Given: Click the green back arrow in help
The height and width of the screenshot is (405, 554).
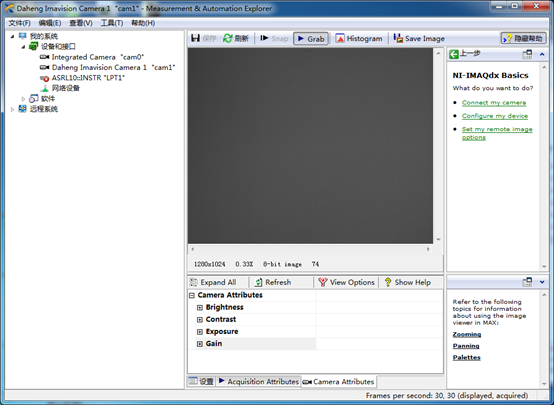Looking at the screenshot, I should point(454,54).
